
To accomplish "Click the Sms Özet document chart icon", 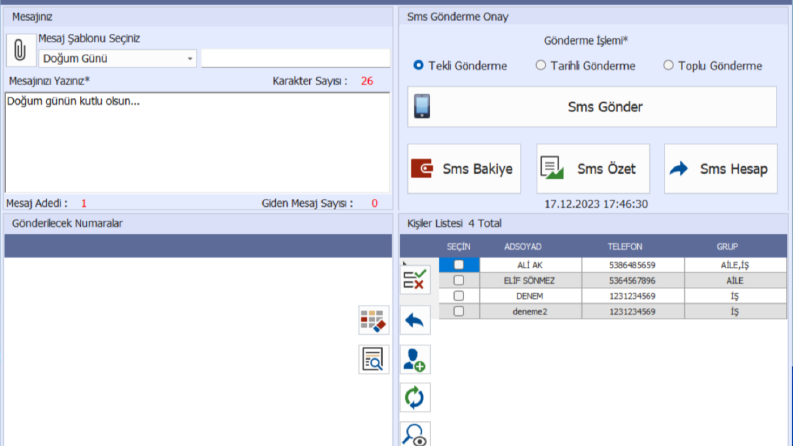I will 552,167.
